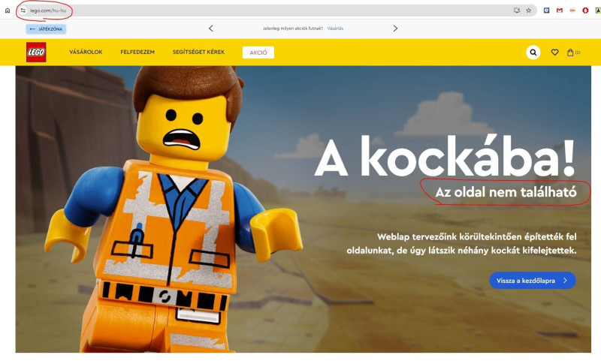Click Vissza a kezdőlapra button

pyautogui.click(x=533, y=281)
